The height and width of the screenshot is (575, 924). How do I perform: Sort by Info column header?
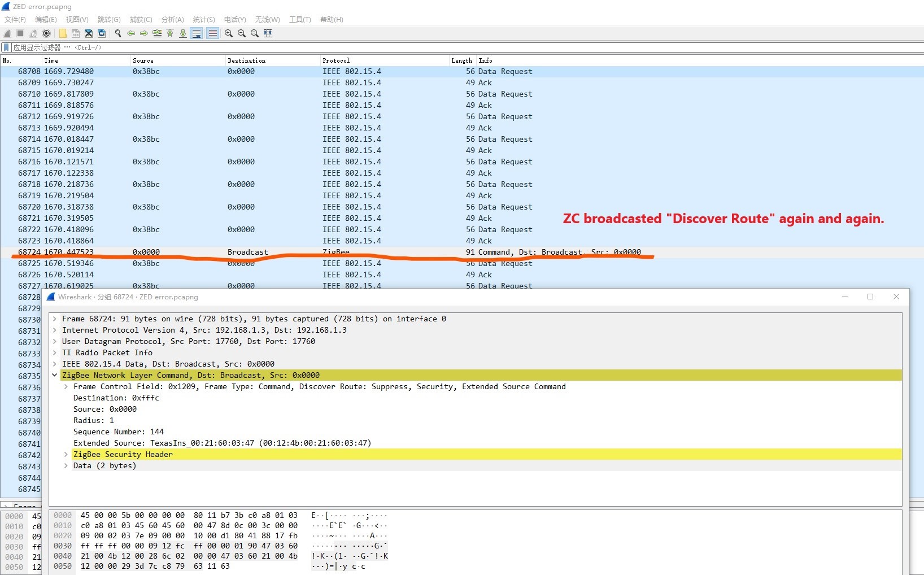click(699, 60)
